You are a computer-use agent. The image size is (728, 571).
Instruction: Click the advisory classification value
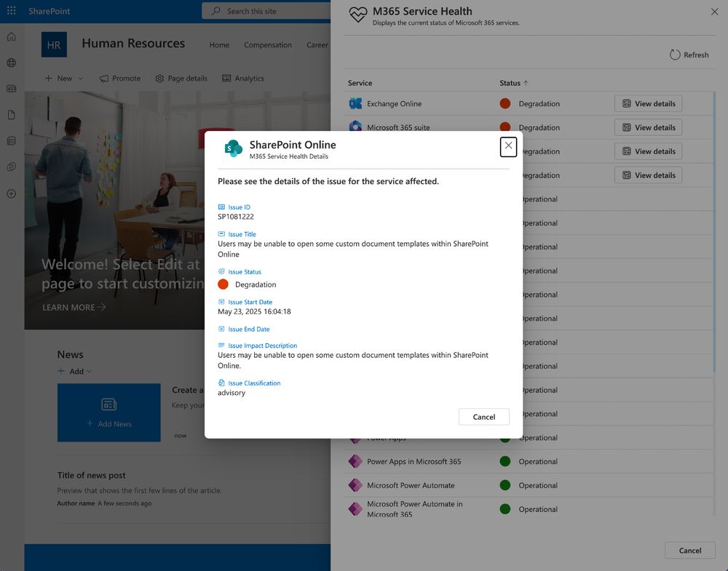point(232,392)
